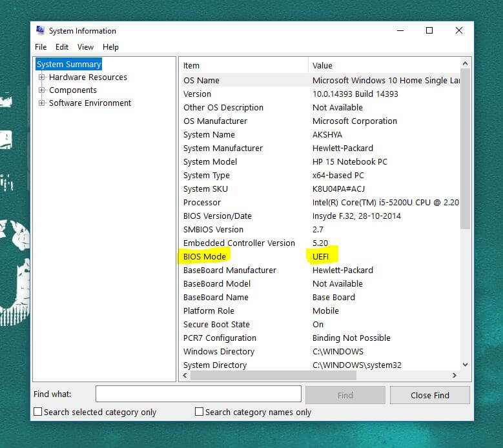The width and height of the screenshot is (503, 448).
Task: Open the View menu
Action: (85, 47)
